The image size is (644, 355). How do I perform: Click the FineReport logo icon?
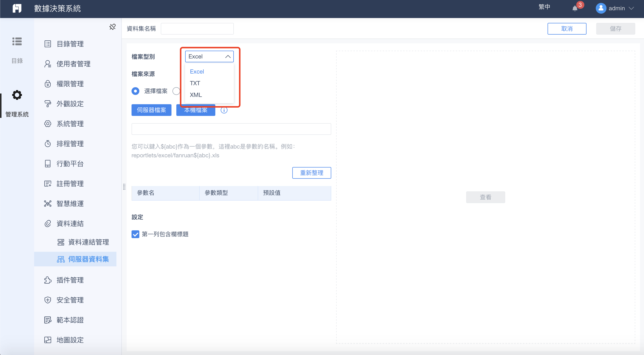[x=17, y=8]
